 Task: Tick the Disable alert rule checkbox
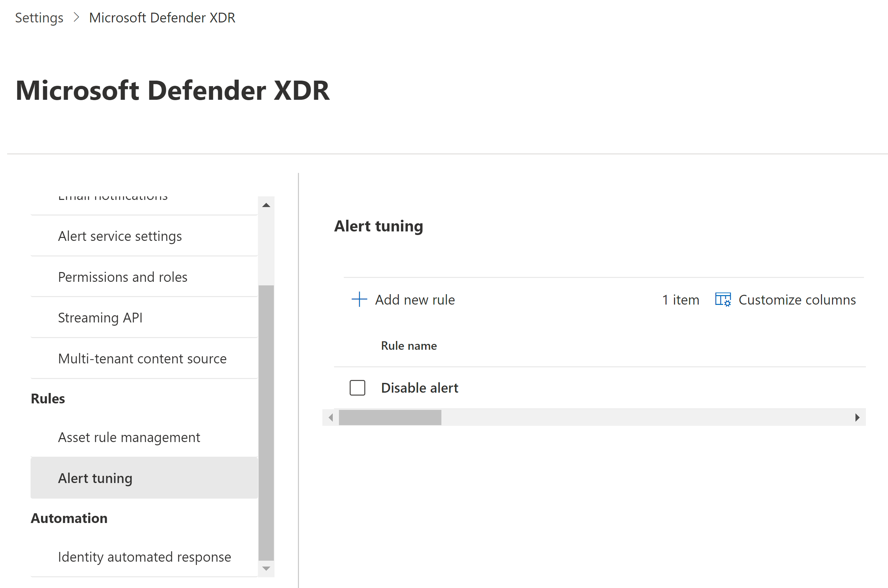pos(357,388)
